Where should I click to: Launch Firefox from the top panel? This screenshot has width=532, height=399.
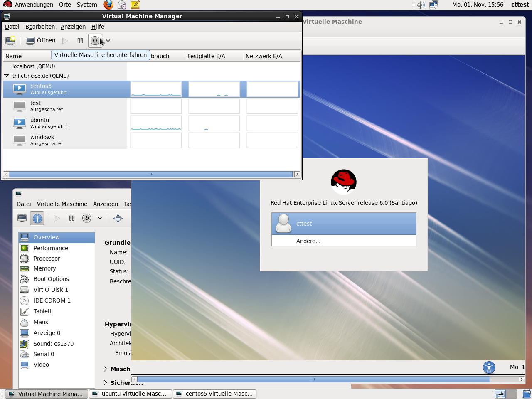click(108, 5)
